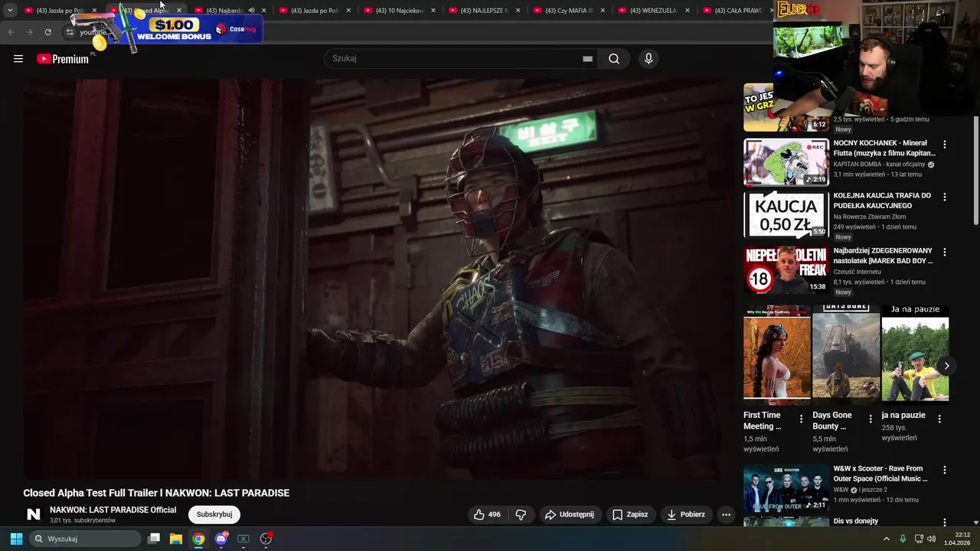The height and width of the screenshot is (551, 980).
Task: Visit Czeluść Internetu channel name
Action: (857, 272)
